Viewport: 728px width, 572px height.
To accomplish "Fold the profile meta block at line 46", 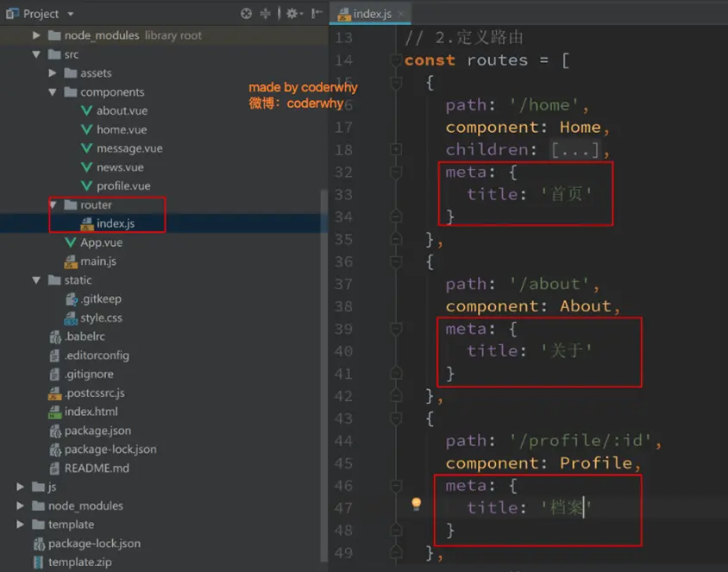I will [x=396, y=486].
